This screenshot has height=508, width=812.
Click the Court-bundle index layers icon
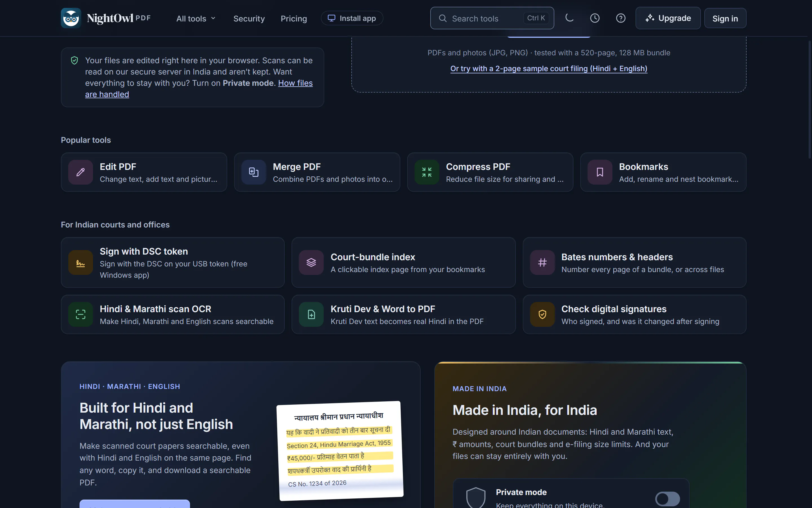click(311, 262)
